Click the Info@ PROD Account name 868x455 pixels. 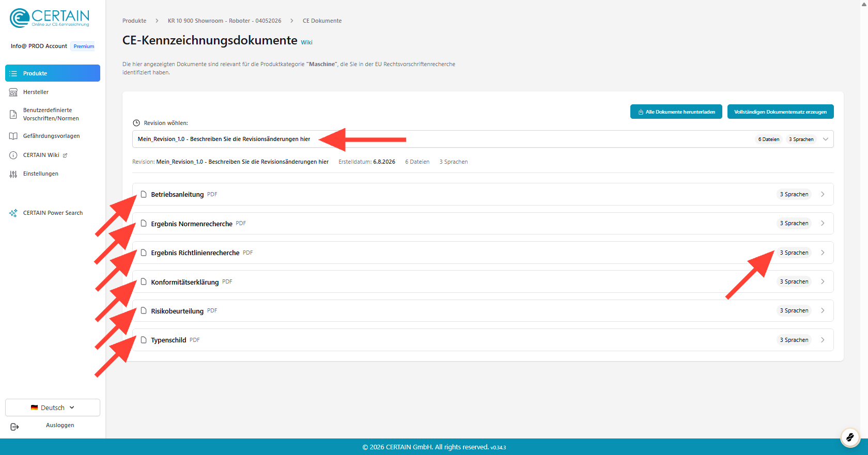pos(39,46)
